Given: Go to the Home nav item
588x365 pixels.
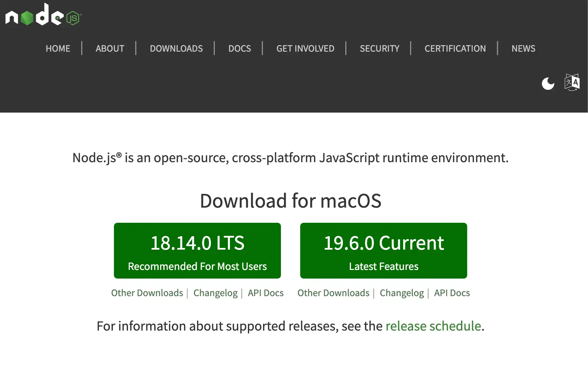Looking at the screenshot, I should 58,49.
